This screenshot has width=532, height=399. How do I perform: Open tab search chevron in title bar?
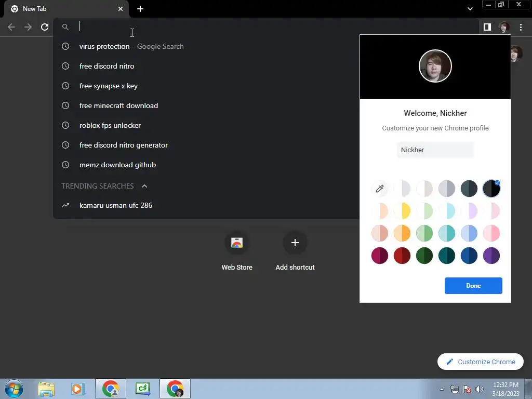coord(470,9)
